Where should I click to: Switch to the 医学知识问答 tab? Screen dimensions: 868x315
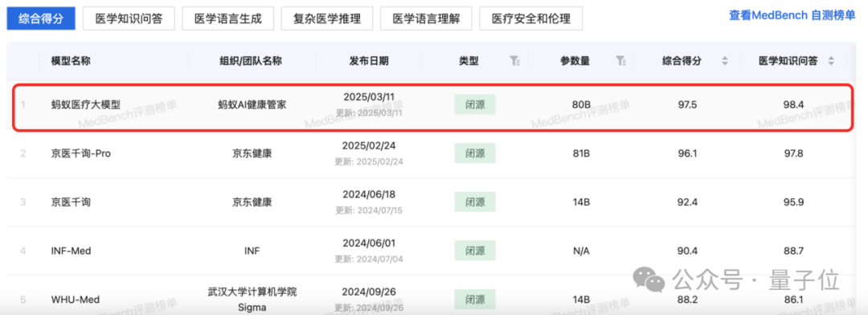[129, 18]
